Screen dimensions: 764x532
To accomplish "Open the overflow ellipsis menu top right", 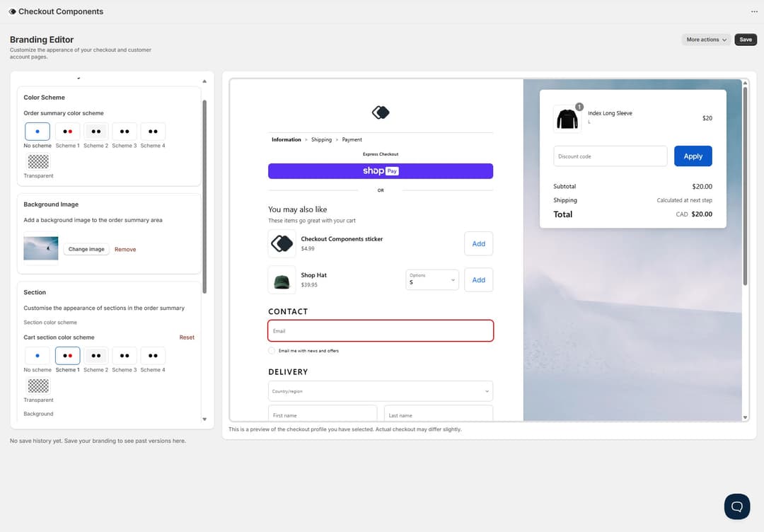I will click(x=754, y=11).
